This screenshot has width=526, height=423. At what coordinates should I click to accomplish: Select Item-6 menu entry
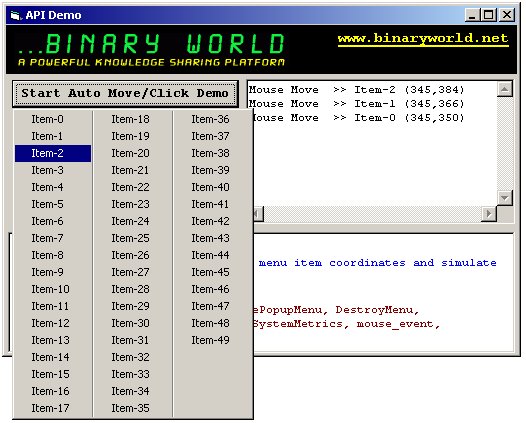(x=53, y=221)
